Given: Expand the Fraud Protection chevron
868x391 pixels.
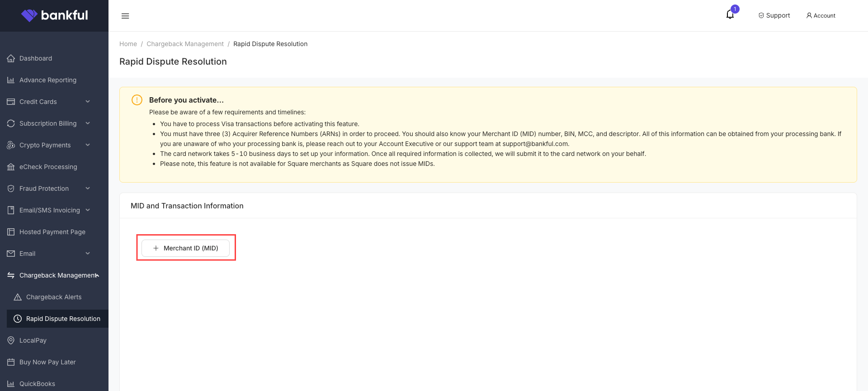Looking at the screenshot, I should pyautogui.click(x=88, y=188).
